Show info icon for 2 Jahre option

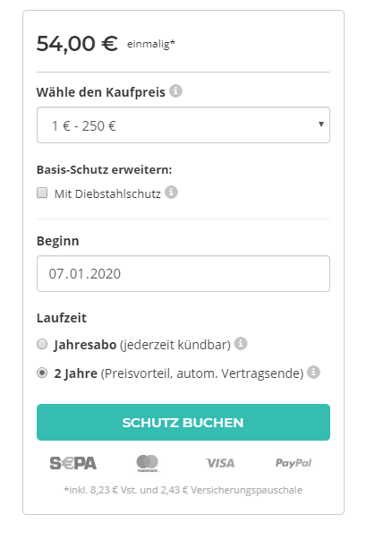(313, 373)
